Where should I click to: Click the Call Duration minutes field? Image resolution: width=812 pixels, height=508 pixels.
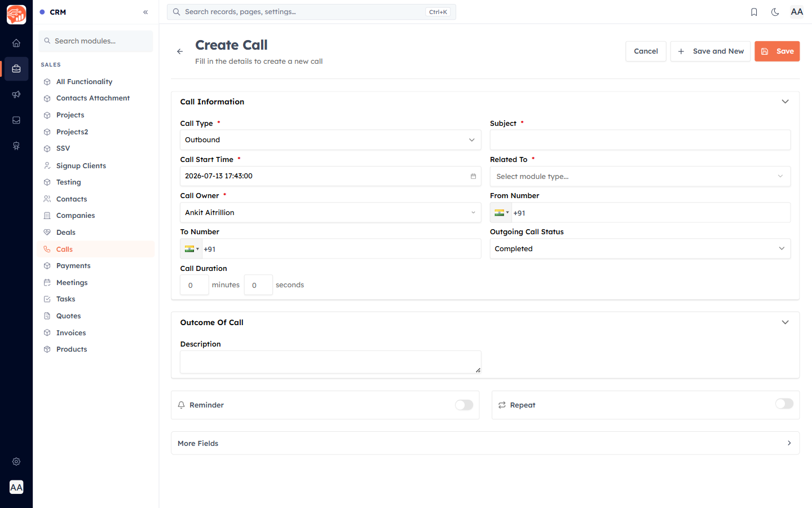tap(195, 285)
